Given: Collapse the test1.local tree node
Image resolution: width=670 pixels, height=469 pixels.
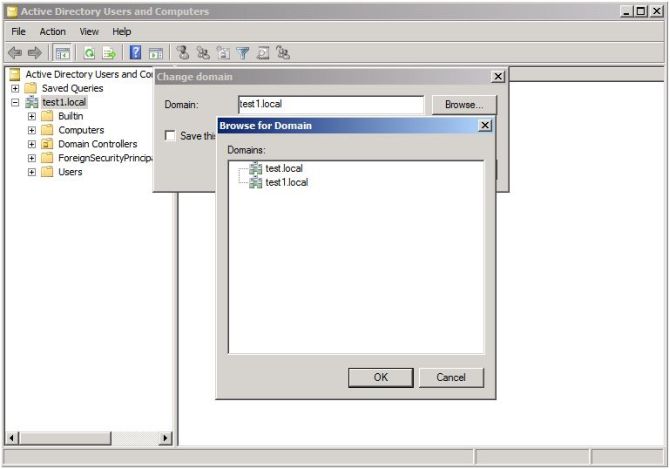Looking at the screenshot, I should [x=15, y=103].
